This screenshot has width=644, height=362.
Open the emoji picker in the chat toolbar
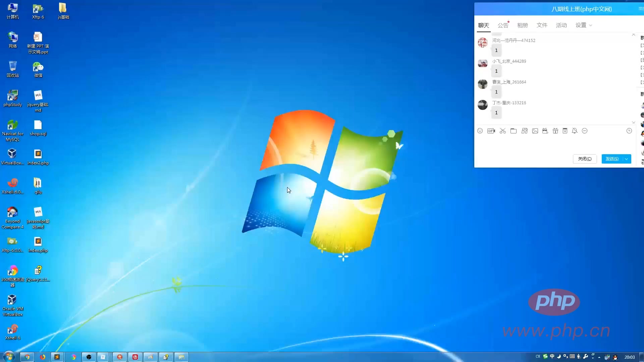480,131
